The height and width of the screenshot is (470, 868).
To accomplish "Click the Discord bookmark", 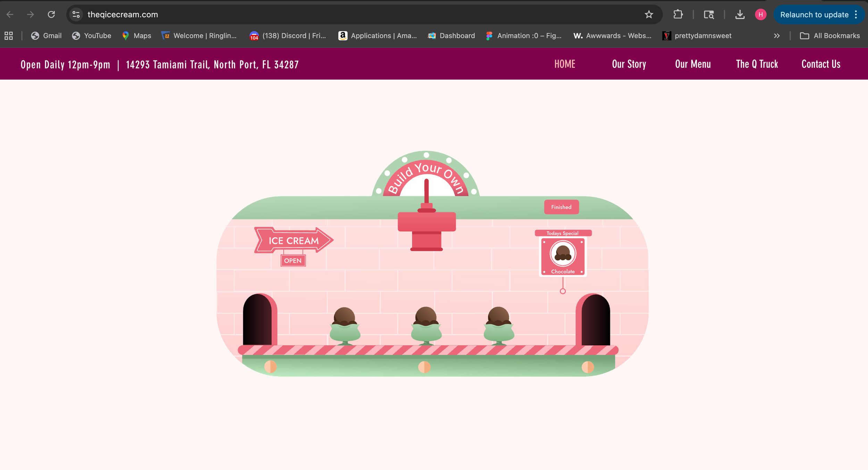I will click(x=288, y=36).
